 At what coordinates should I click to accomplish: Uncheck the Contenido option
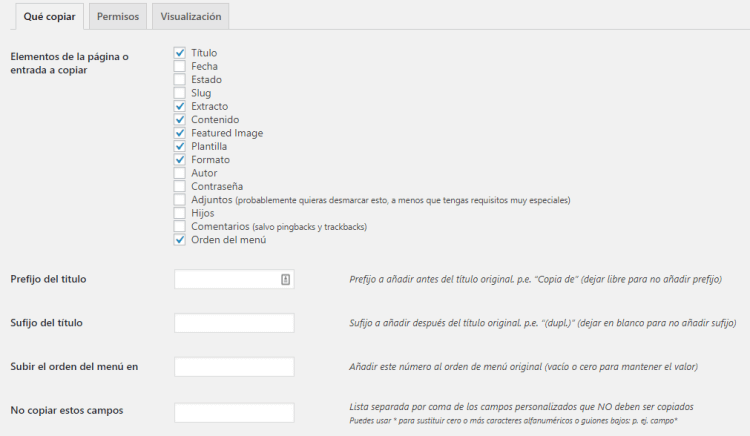[x=180, y=120]
